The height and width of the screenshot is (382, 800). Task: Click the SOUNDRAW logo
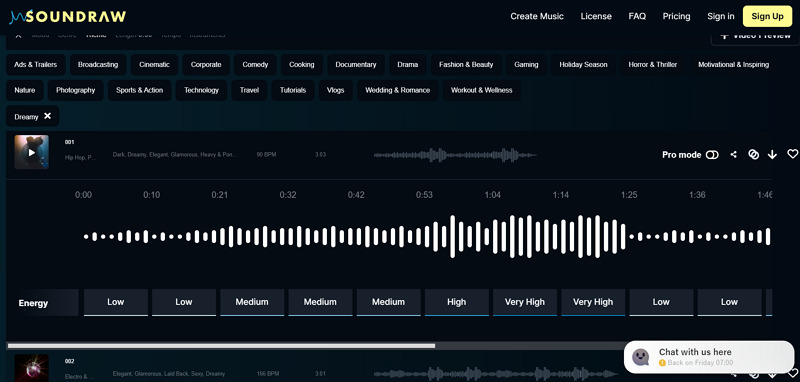pos(67,17)
